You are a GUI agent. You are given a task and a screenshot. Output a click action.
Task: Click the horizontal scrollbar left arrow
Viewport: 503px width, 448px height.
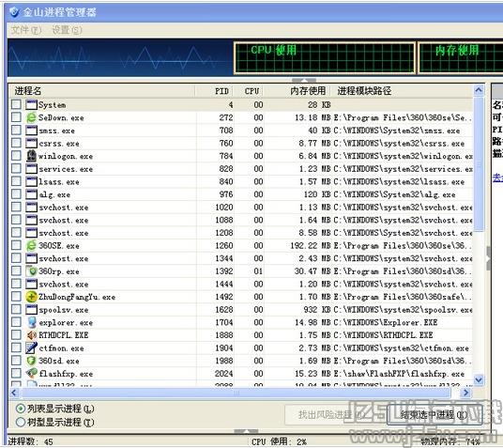click(x=14, y=393)
